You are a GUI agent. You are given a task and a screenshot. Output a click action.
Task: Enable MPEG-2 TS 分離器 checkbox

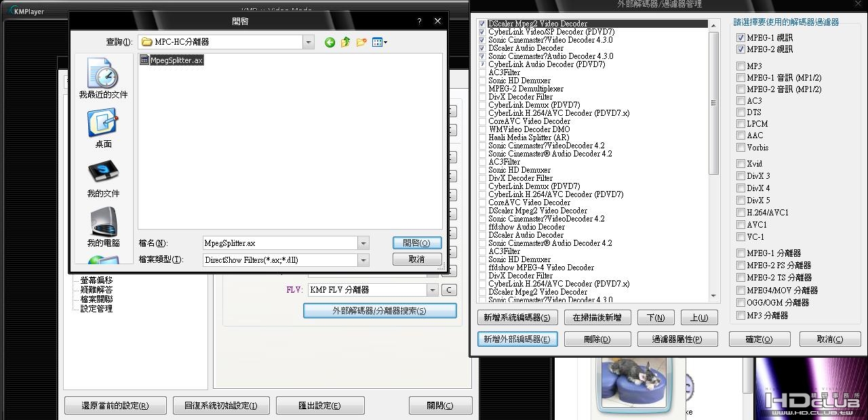click(741, 278)
